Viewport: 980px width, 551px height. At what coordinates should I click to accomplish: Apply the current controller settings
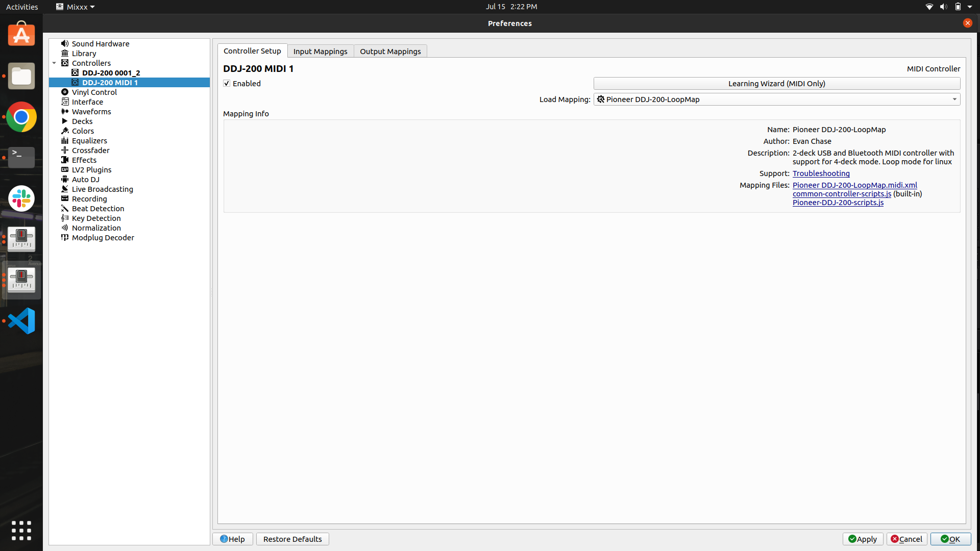click(863, 539)
